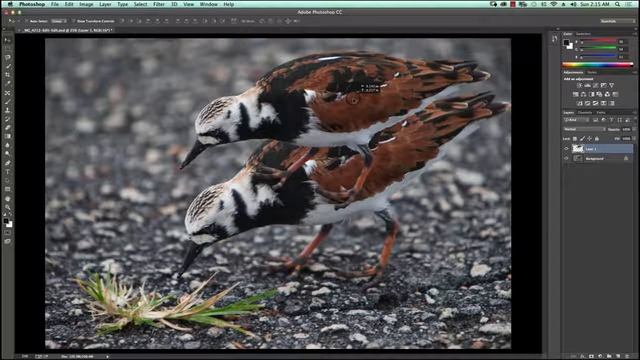This screenshot has height=360, width=640.
Task: Open the Filter menu
Action: (x=159, y=4)
